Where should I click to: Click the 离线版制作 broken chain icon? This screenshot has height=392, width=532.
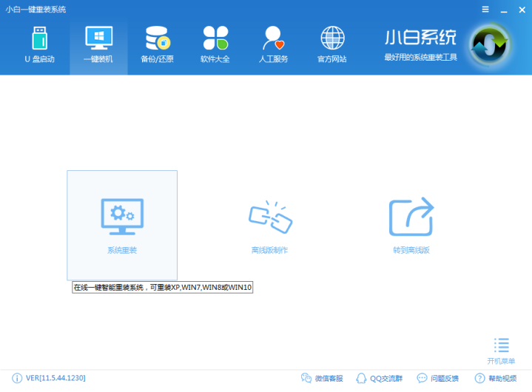270,217
